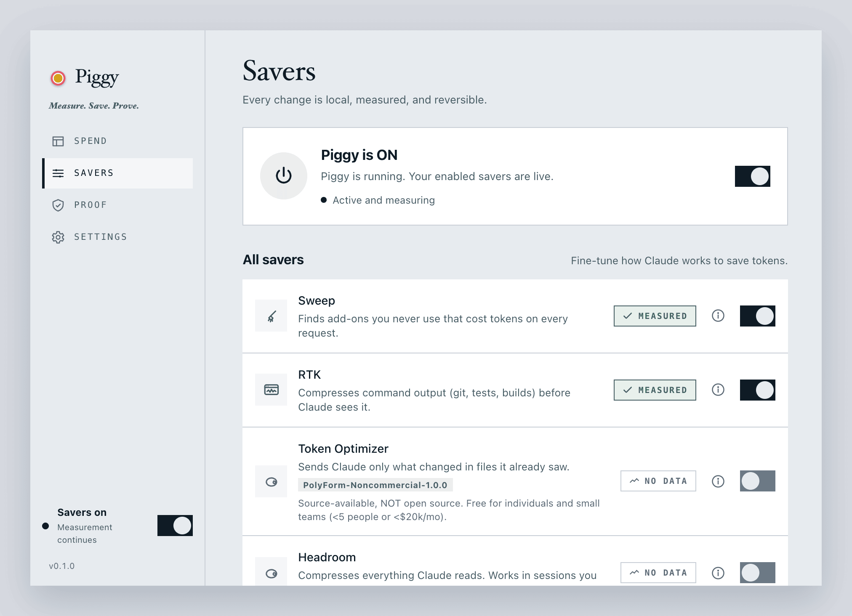Click the NO DATA badge for Token Optimizer
Viewport: 852px width, 616px height.
658,481
